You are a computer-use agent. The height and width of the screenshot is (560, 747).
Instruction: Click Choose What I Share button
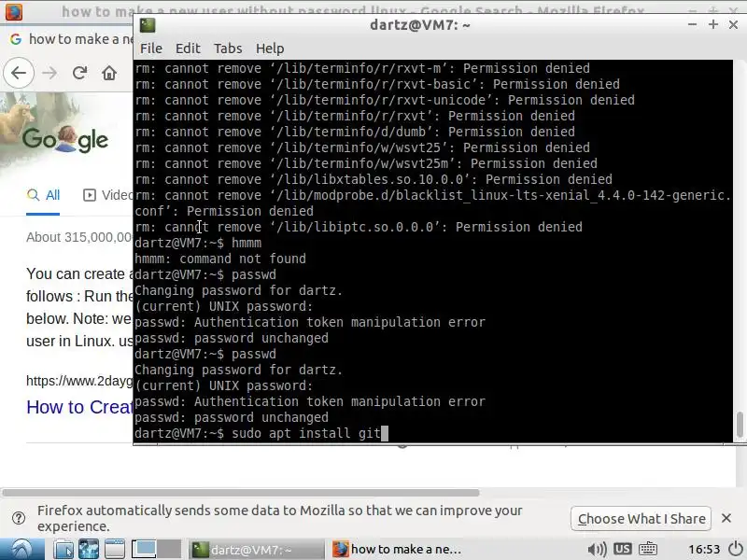[641, 519]
